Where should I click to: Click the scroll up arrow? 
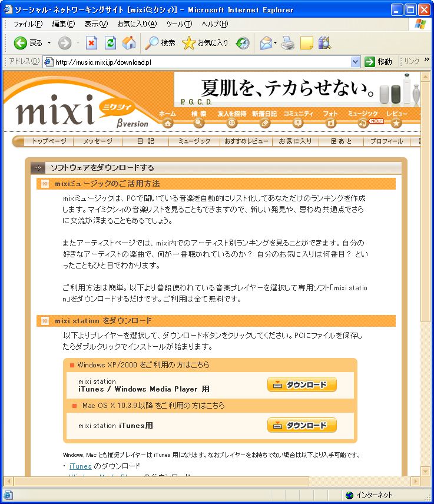coord(425,77)
